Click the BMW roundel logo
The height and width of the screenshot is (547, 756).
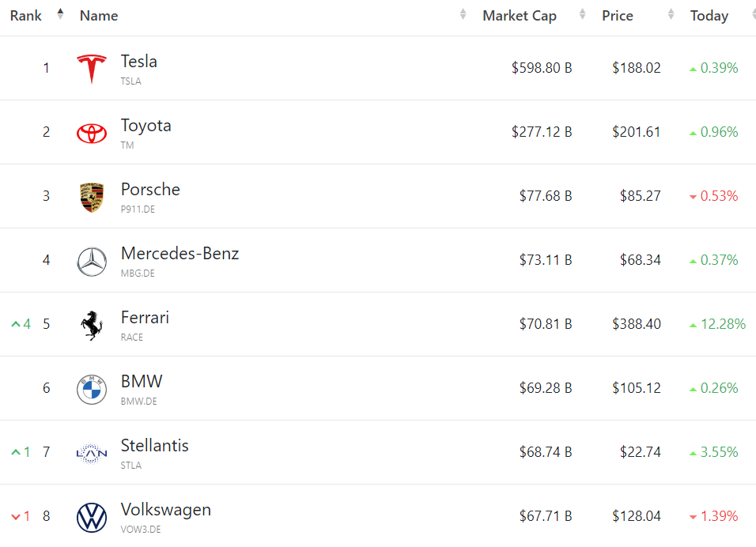(92, 389)
